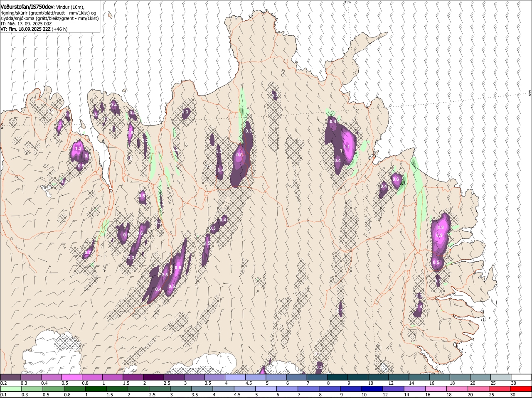Click the light grey swatch between 25 and 30
Screen dimensions: 532x398
point(500,377)
